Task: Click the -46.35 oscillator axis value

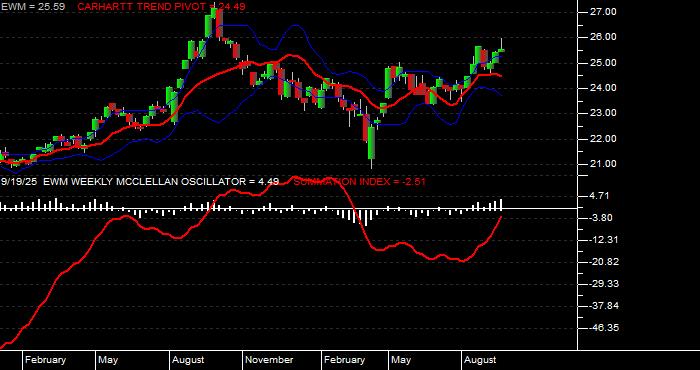Action: click(604, 328)
